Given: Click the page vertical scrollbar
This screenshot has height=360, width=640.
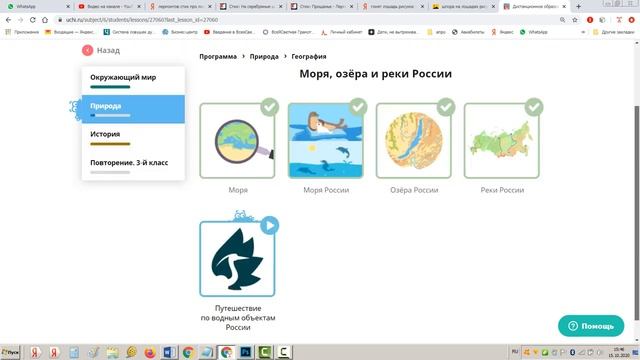Looking at the screenshot, I should coord(636,212).
